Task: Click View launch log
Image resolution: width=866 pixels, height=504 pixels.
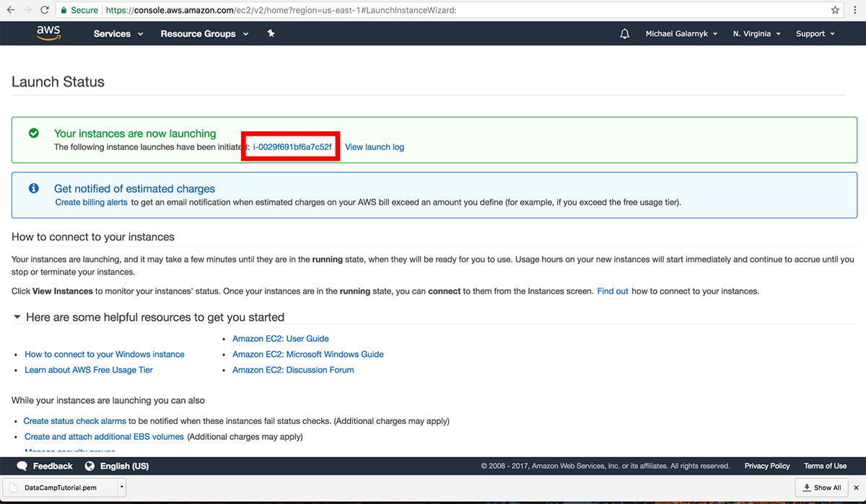Action: pos(374,146)
